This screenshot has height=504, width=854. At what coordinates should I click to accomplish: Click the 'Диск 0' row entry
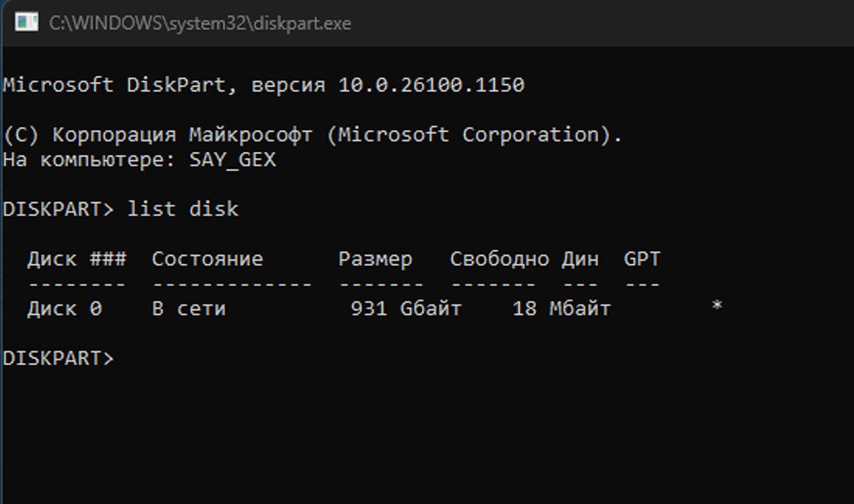click(64, 309)
